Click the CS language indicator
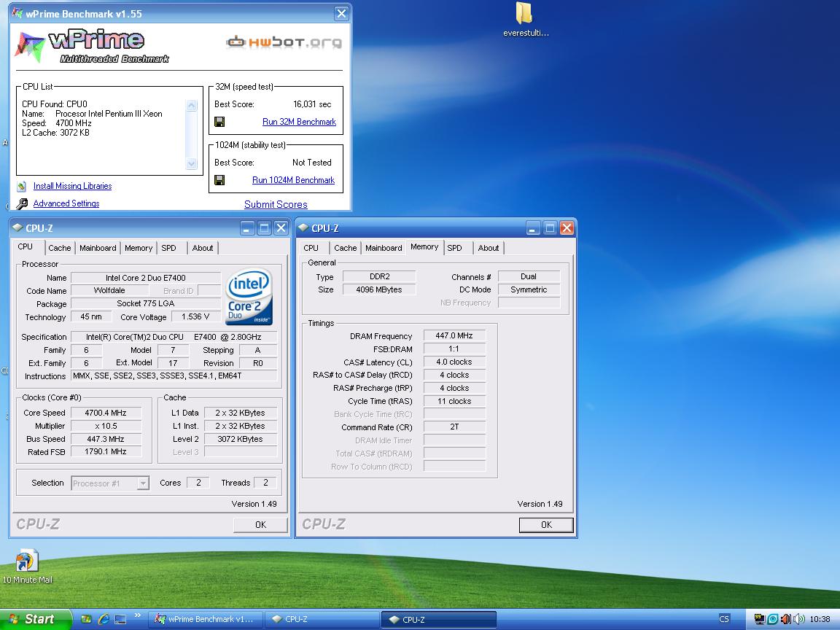Image resolution: width=840 pixels, height=630 pixels. coord(724,619)
